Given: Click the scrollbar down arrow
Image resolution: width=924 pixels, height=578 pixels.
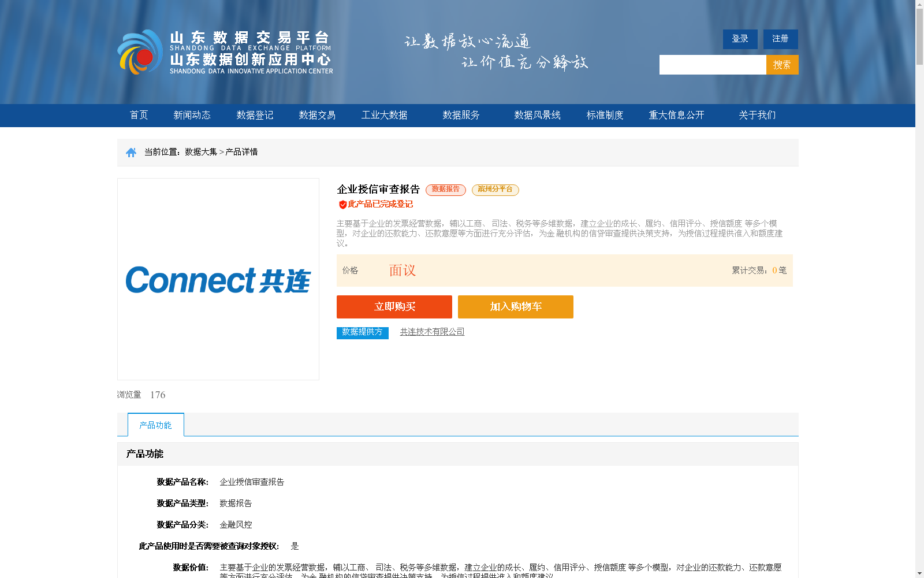Looking at the screenshot, I should [919, 573].
